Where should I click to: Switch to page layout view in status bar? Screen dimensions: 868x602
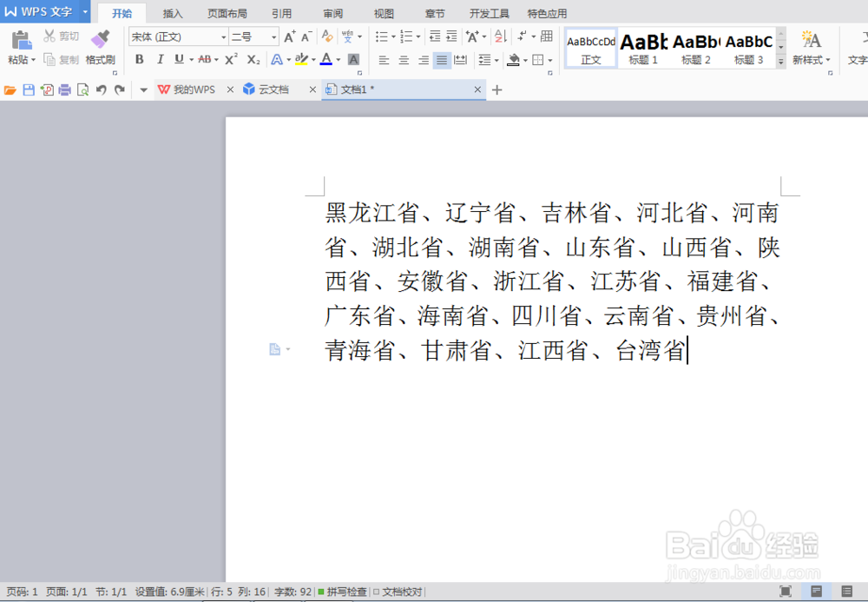tap(817, 591)
